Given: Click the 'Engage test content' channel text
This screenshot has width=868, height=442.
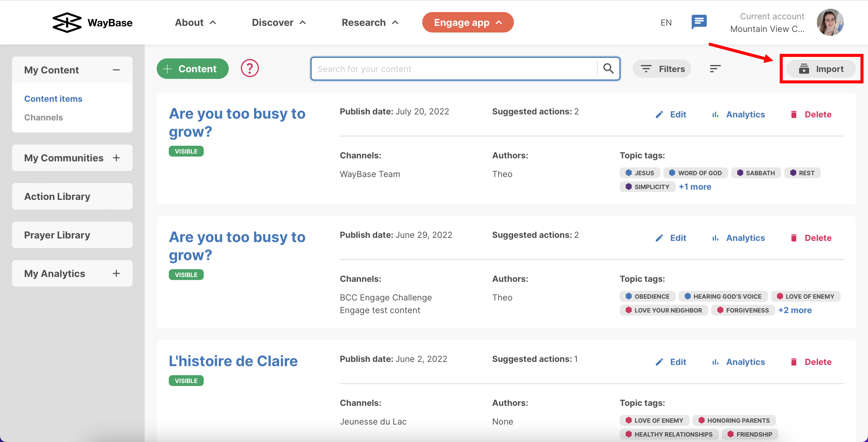Looking at the screenshot, I should pos(380,310).
